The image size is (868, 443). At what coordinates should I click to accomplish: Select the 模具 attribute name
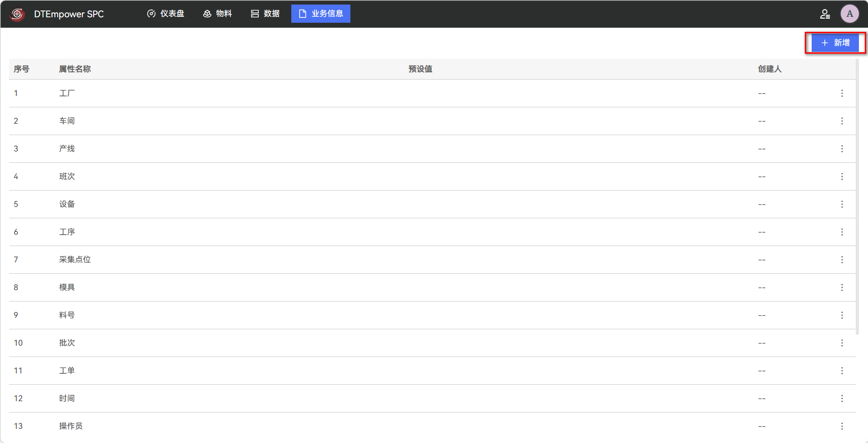click(x=67, y=287)
